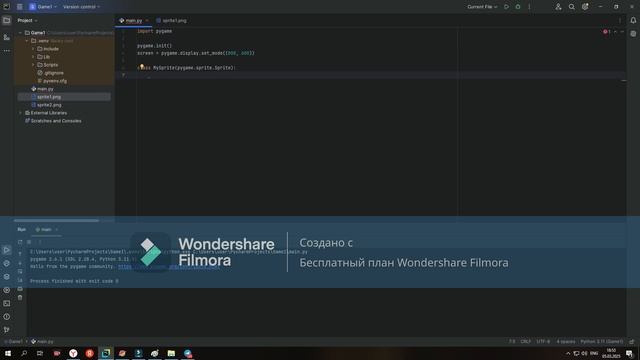This screenshot has height=360, width=640.
Task: Close the main.py editor tab
Action: coord(147,20)
